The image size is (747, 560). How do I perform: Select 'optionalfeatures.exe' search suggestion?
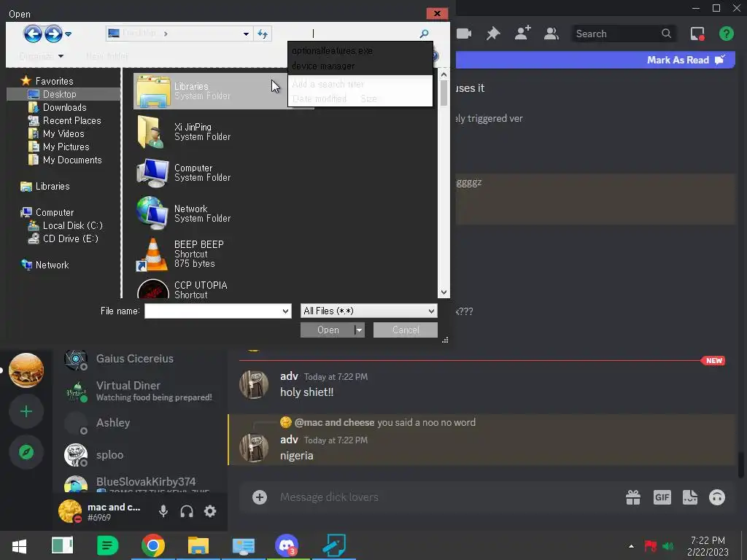pos(332,50)
